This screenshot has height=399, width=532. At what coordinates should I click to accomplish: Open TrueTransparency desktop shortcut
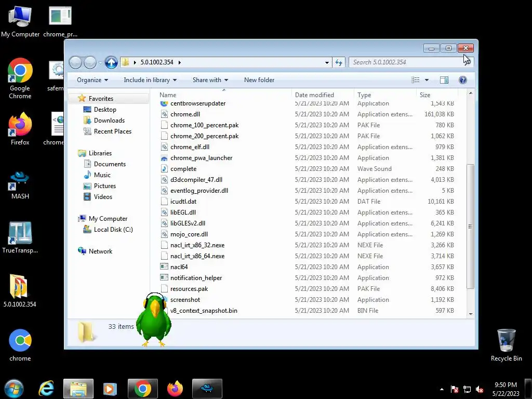[20, 237]
